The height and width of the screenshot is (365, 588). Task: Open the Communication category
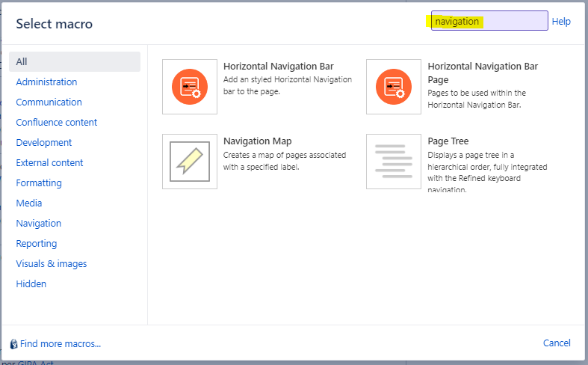(x=49, y=102)
